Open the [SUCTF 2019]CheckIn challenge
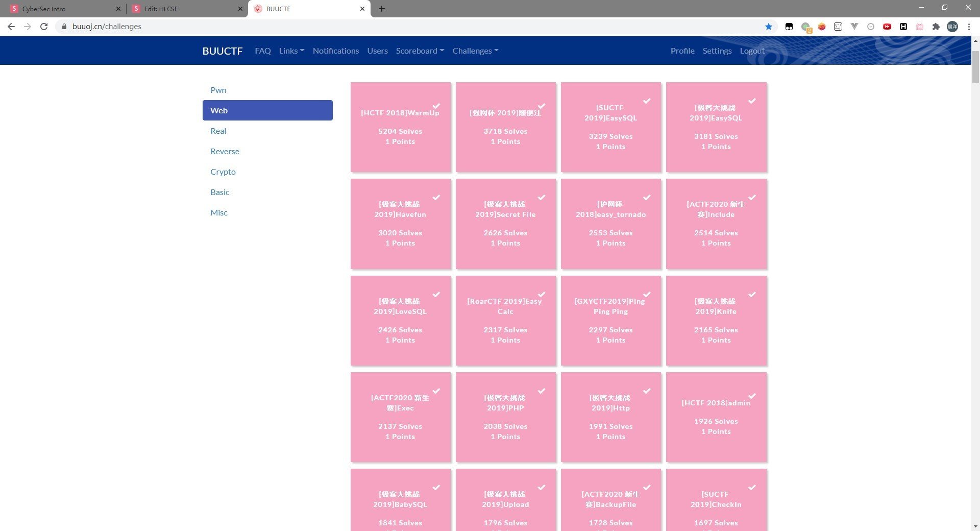The width and height of the screenshot is (980, 531). (716, 500)
